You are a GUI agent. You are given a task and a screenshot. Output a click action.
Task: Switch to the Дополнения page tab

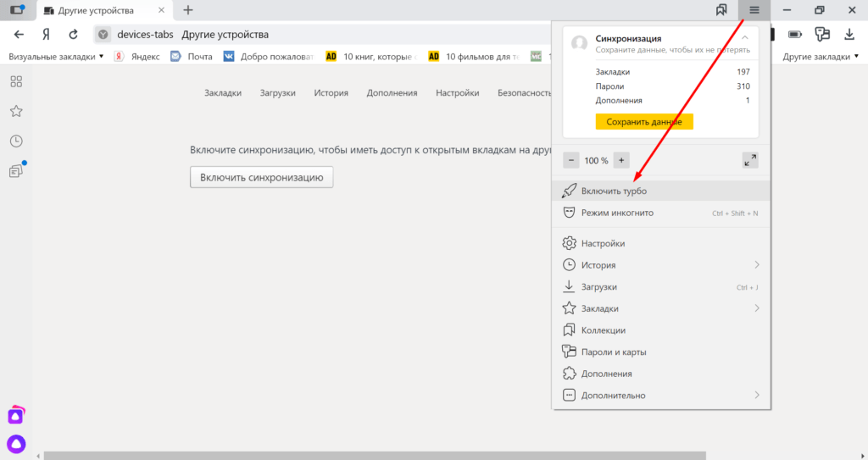[x=392, y=93]
